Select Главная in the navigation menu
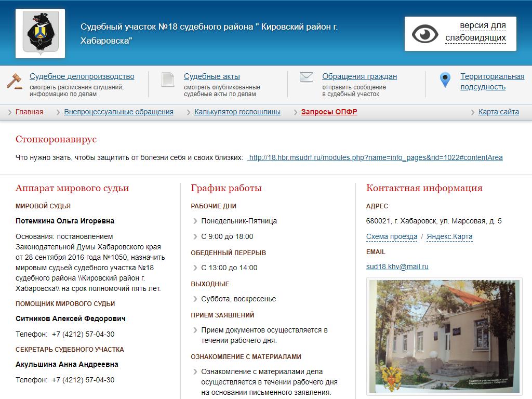The height and width of the screenshot is (399, 532). point(29,112)
